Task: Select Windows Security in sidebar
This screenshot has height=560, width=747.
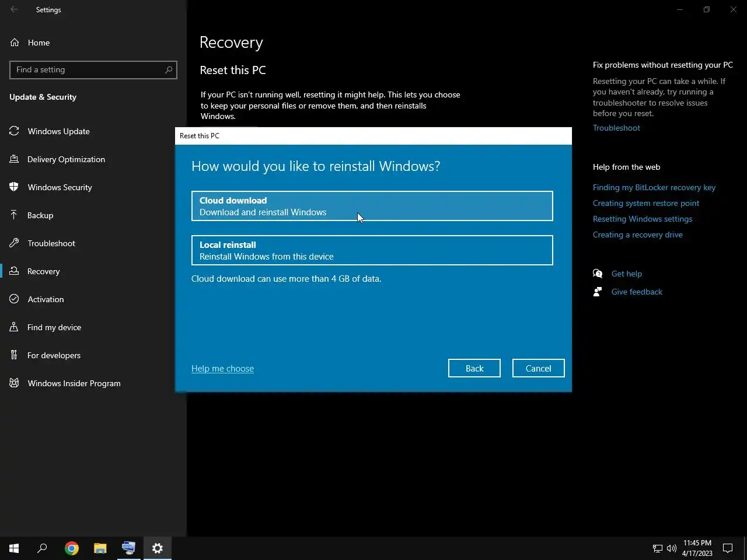Action: click(93, 187)
